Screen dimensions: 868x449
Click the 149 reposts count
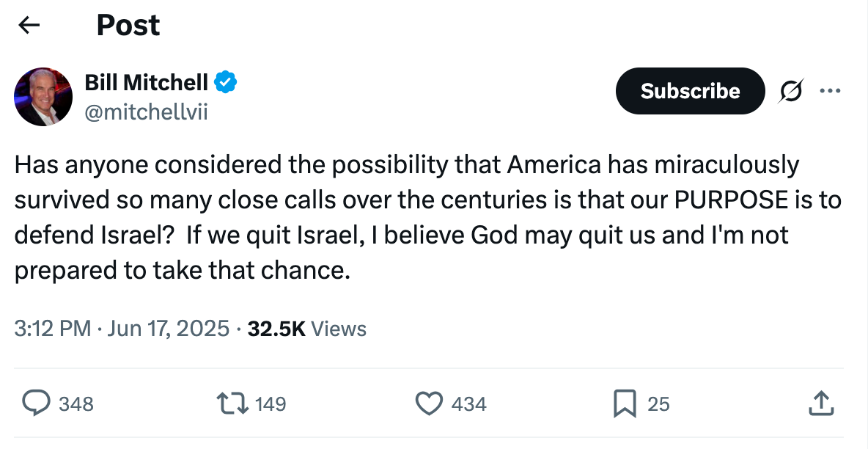pyautogui.click(x=271, y=404)
